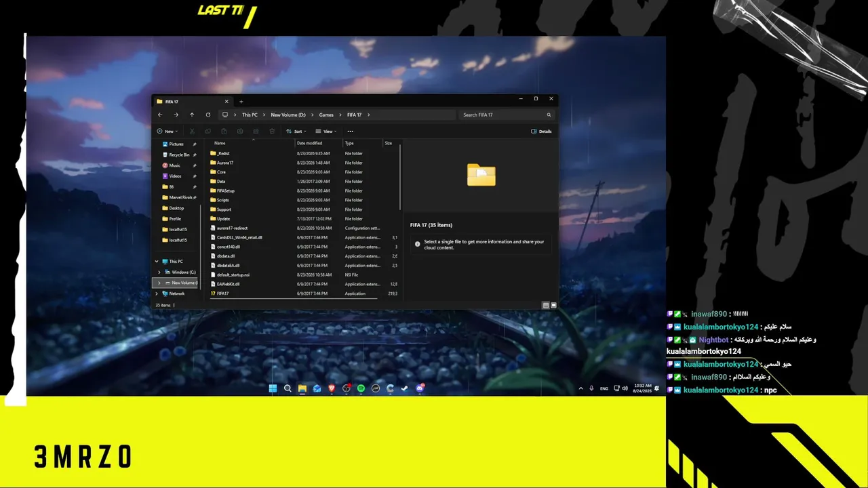Open Steam from the taskbar

tap(405, 388)
